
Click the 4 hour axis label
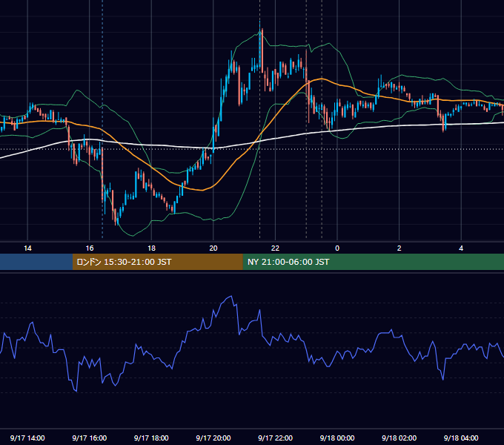[461, 248]
